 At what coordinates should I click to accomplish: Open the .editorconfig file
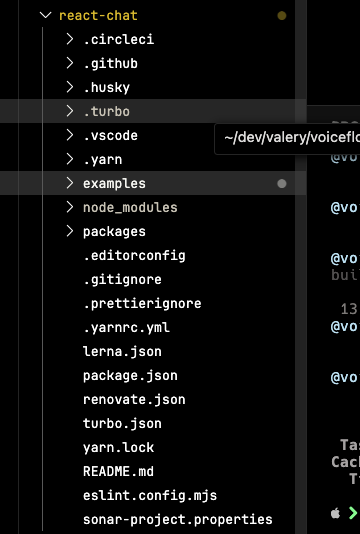[x=134, y=255]
